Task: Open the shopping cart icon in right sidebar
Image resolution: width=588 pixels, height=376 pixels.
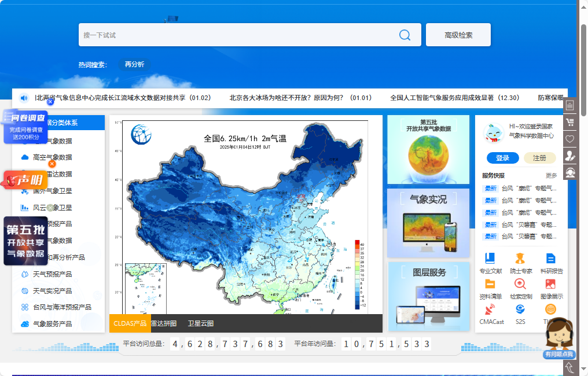Action: point(569,122)
